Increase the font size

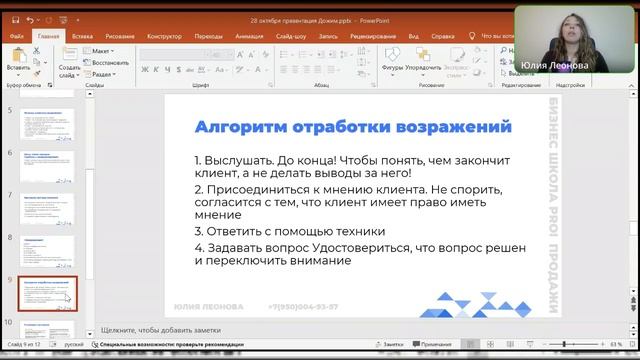coord(240,55)
